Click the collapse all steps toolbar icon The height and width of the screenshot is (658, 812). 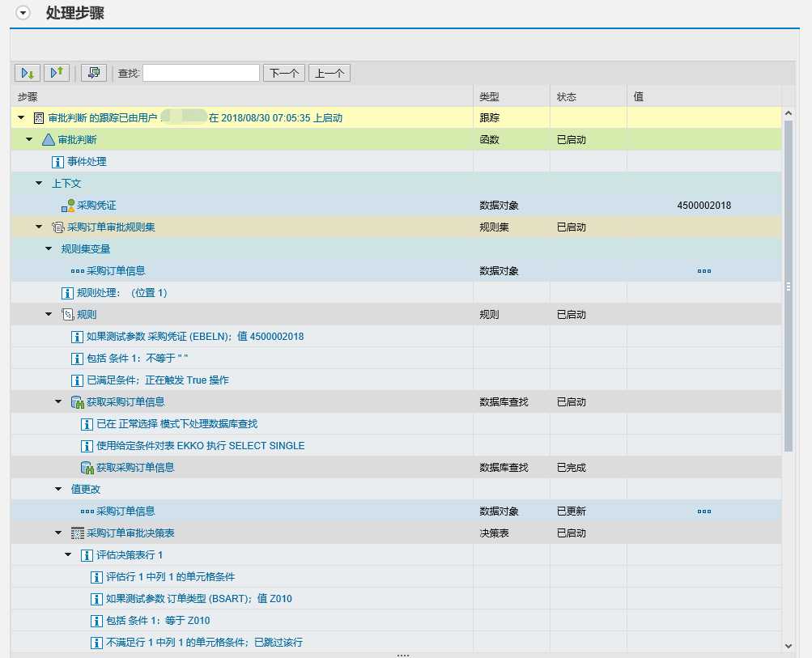click(x=57, y=73)
